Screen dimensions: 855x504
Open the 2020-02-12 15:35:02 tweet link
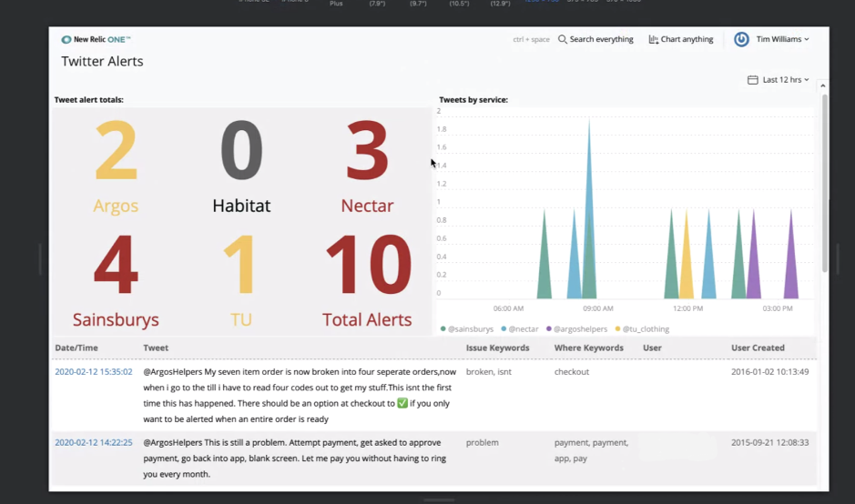pos(93,371)
